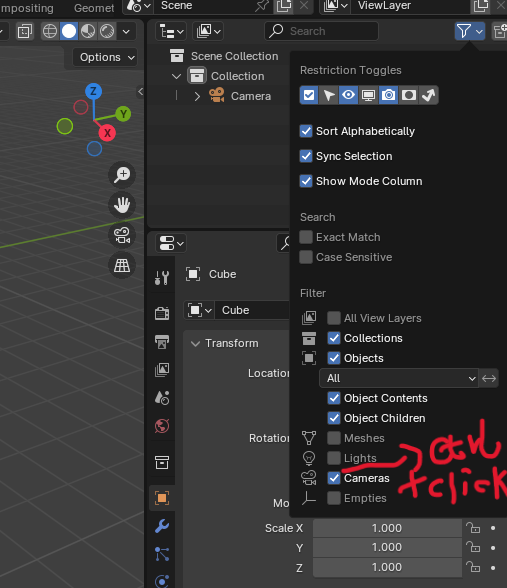The height and width of the screenshot is (588, 507).
Task: Pin the scene to workspace
Action: (262, 6)
